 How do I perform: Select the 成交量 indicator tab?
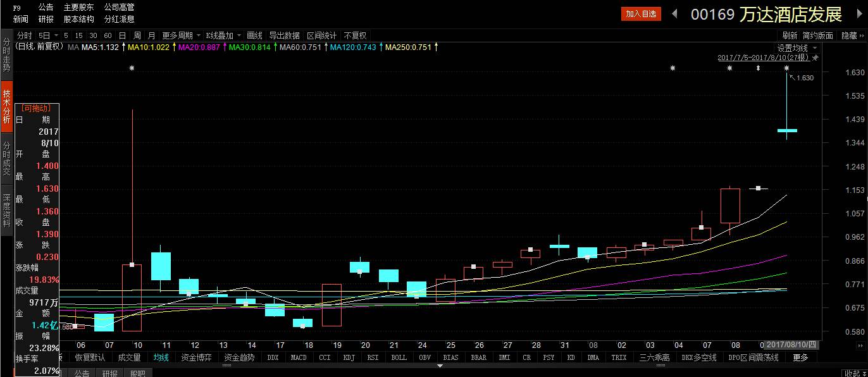click(x=130, y=357)
